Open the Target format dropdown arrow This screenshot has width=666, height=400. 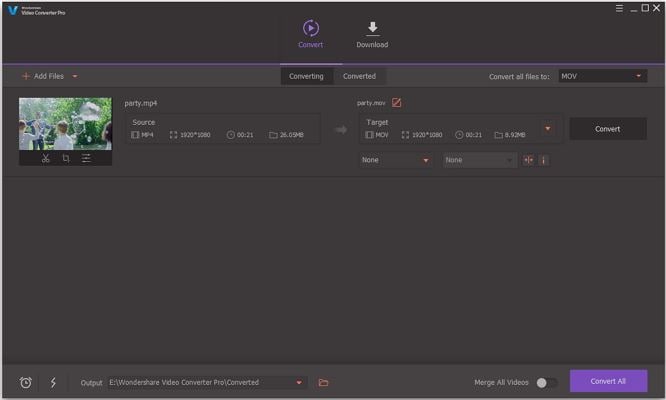(x=547, y=128)
